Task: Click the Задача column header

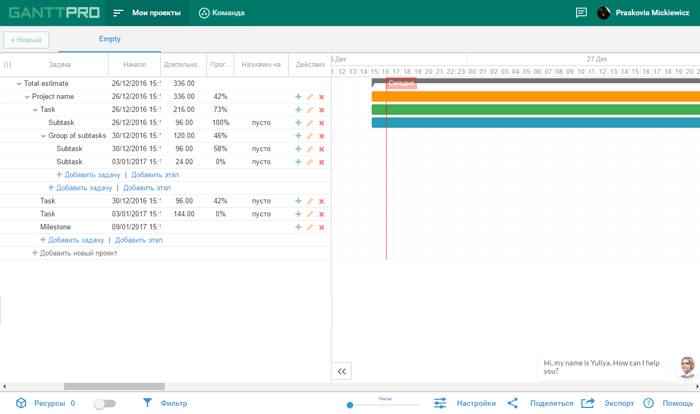Action: (x=59, y=65)
